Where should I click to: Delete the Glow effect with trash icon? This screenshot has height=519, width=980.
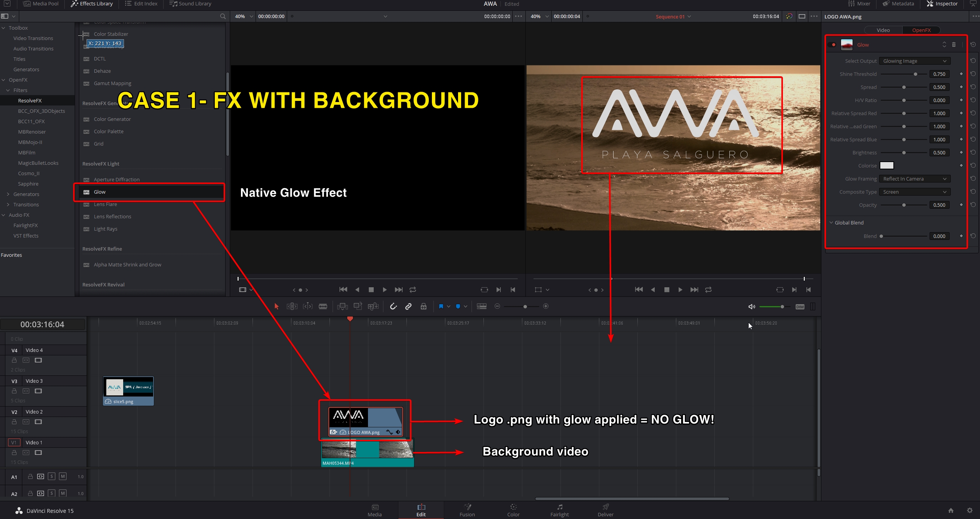coord(954,45)
